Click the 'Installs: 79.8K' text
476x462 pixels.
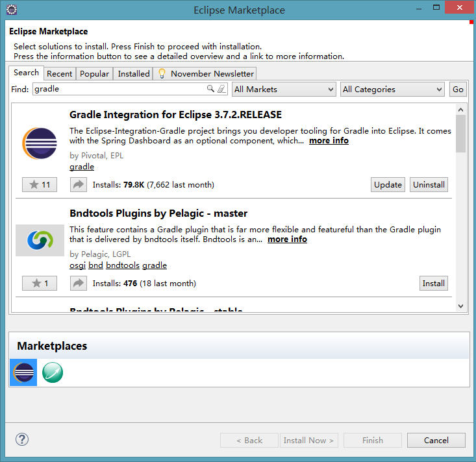click(118, 185)
